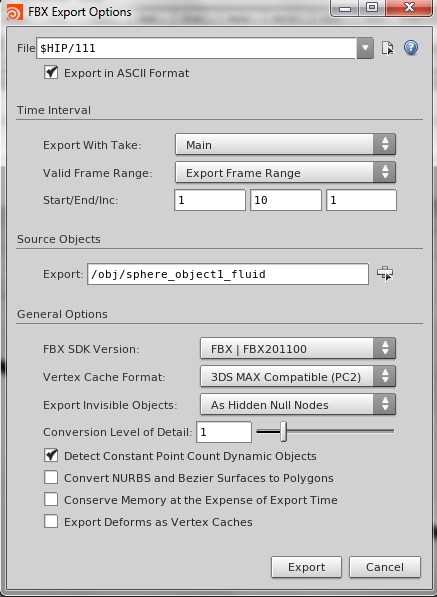Open the node selector icon next to Export
437x597 pixels.
tap(385, 273)
